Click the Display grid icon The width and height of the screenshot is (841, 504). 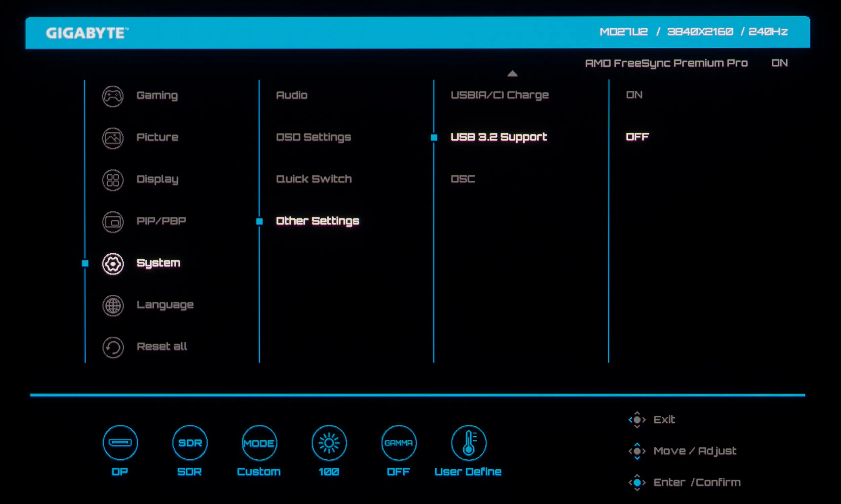click(113, 180)
